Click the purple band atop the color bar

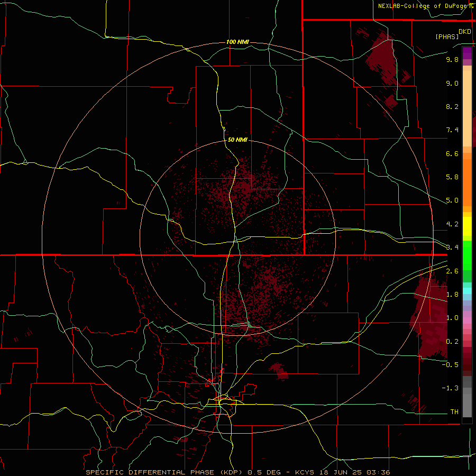[x=467, y=53]
